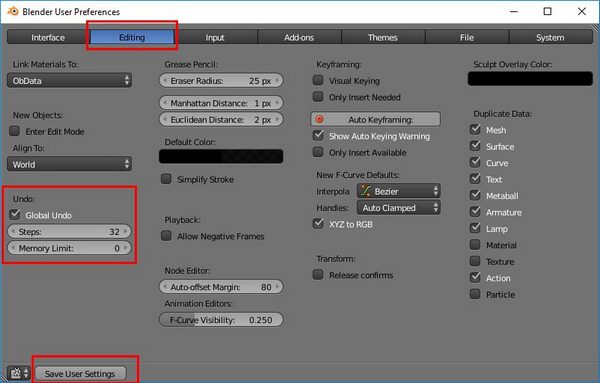Click the Bezier curve interpolation icon

point(366,191)
